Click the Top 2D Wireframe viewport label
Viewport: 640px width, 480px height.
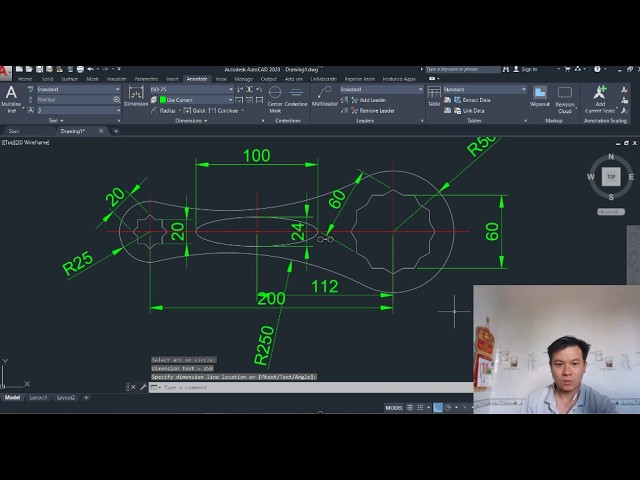pyautogui.click(x=25, y=142)
